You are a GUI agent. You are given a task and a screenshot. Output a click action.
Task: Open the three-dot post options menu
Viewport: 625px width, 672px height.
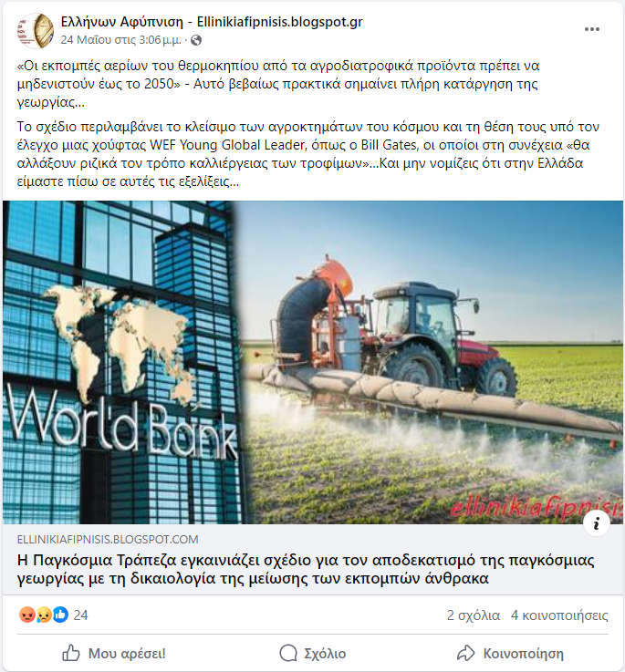pos(591,29)
